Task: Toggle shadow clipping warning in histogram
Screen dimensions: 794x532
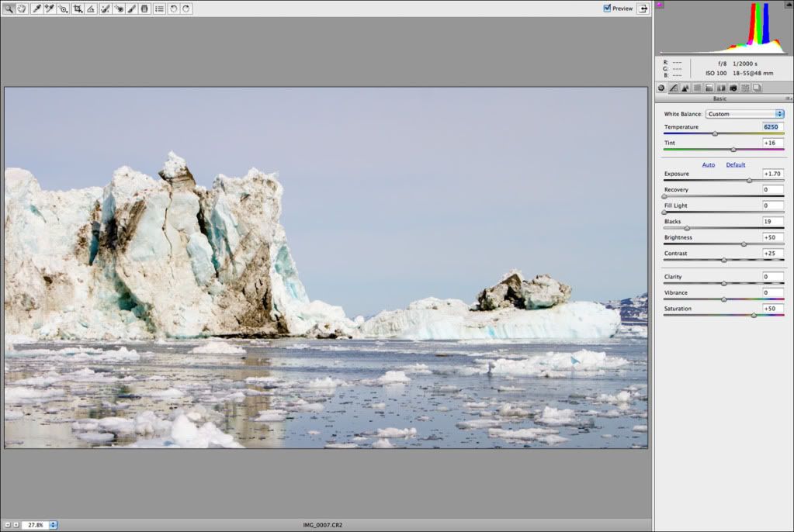Action: (x=660, y=5)
